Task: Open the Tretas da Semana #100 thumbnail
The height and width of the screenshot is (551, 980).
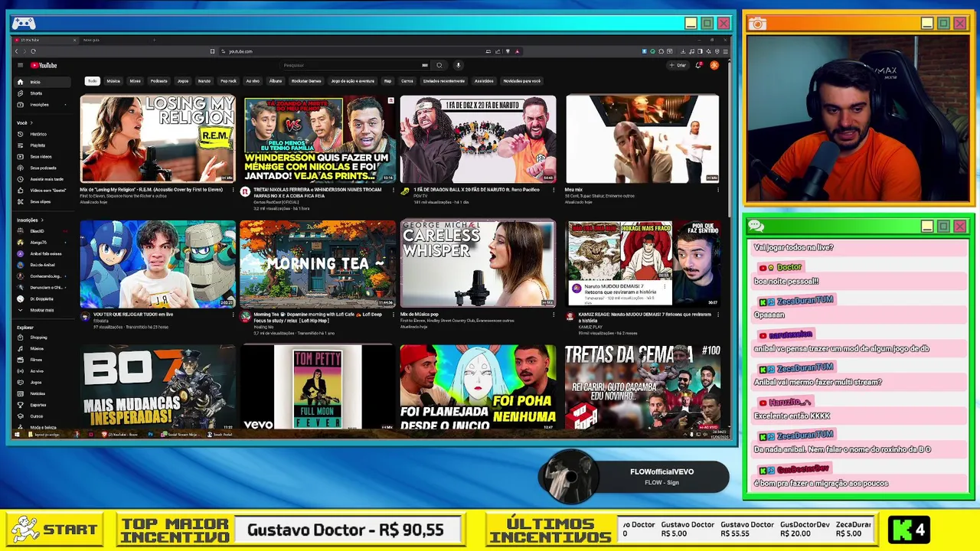Action: pyautogui.click(x=642, y=387)
